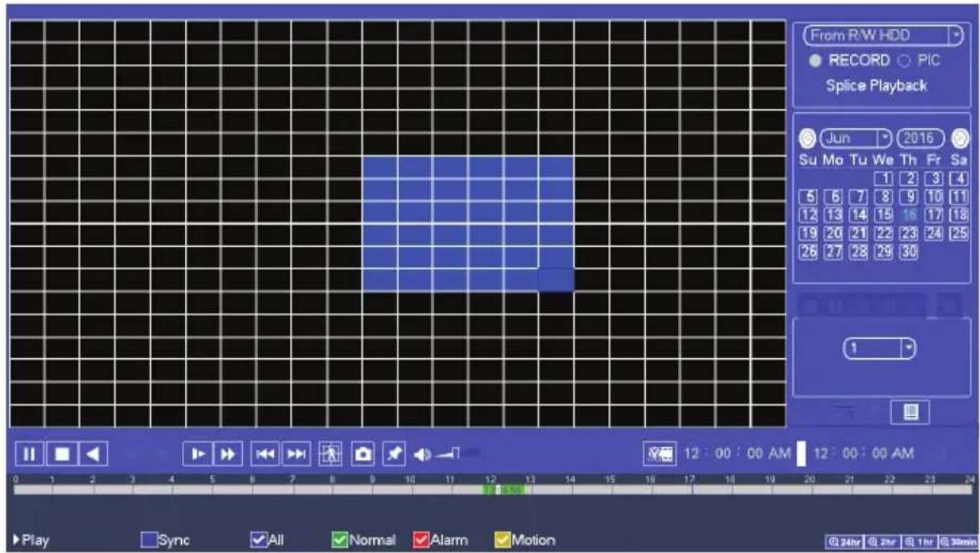
Task: Jump to the next frame button
Action: click(296, 454)
